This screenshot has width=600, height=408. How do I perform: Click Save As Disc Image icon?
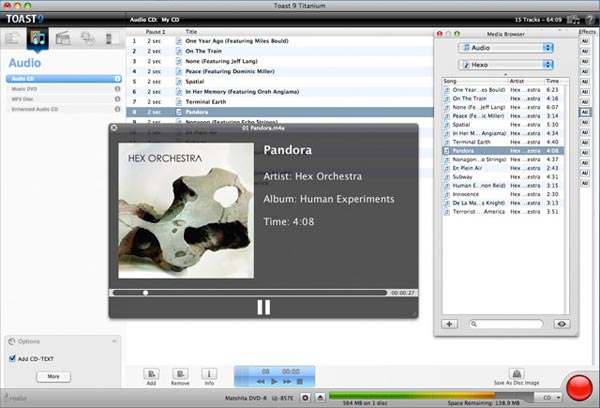pos(516,373)
